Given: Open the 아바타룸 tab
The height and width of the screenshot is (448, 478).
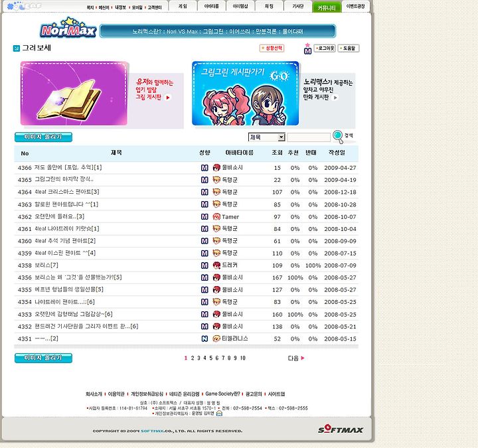Looking at the screenshot, I should 211,6.
